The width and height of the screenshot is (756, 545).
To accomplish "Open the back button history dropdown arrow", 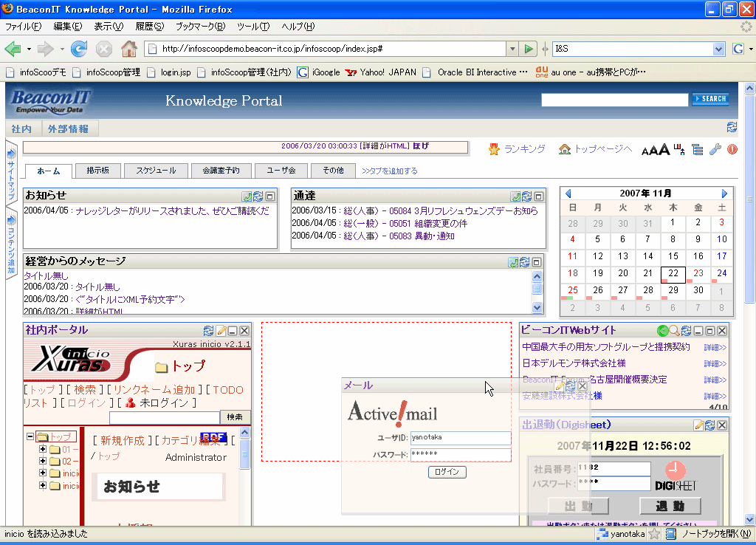I will click(x=29, y=49).
